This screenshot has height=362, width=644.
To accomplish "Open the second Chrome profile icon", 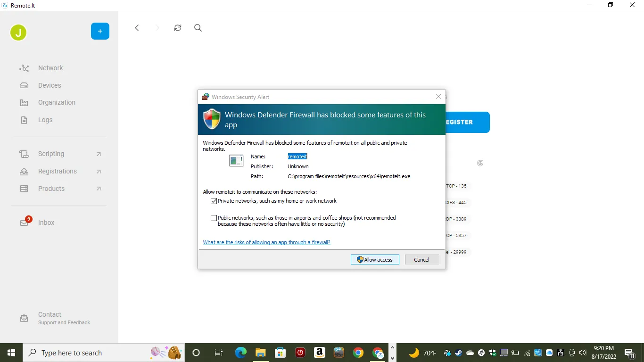I will click(x=378, y=353).
